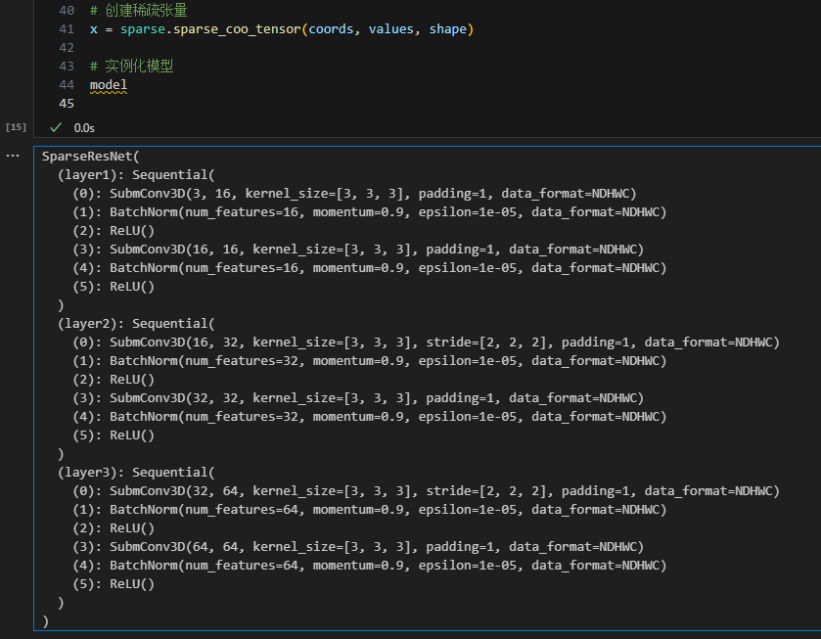Image resolution: width=821 pixels, height=639 pixels.
Task: Click the SubmConv3D(32, 64 output line
Action: tap(426, 491)
